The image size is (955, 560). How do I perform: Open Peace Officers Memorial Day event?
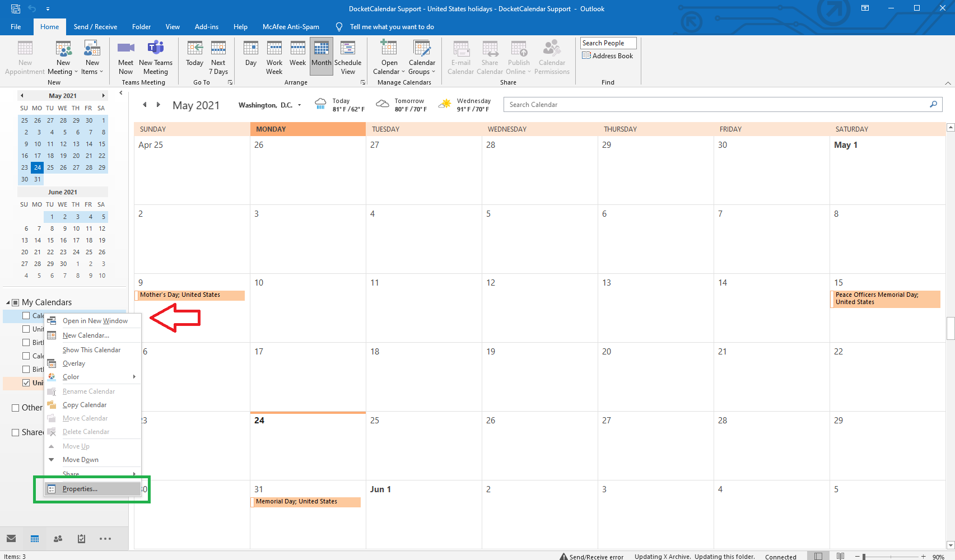[x=885, y=298]
